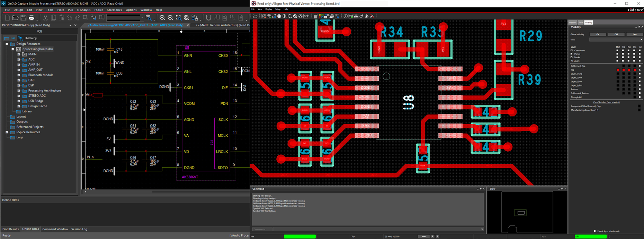Switch to the Hierarchy view in project panel
Viewport: 644px width, 239px height.
pos(27,38)
